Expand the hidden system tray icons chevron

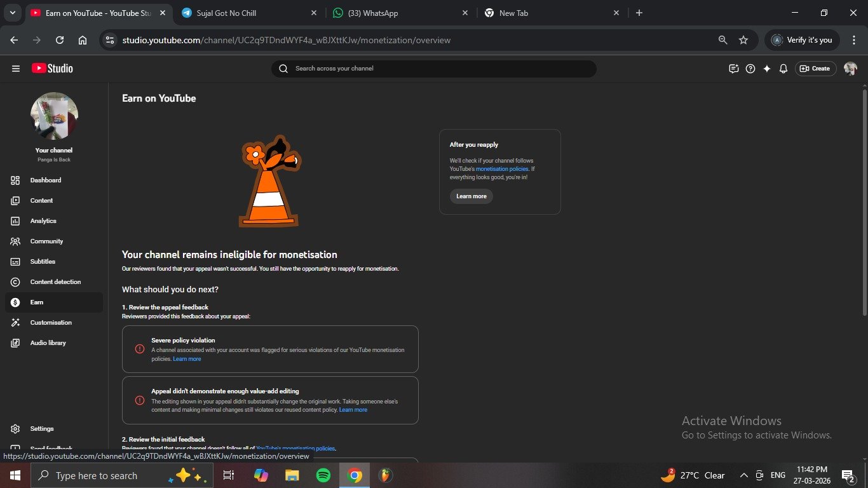point(743,475)
